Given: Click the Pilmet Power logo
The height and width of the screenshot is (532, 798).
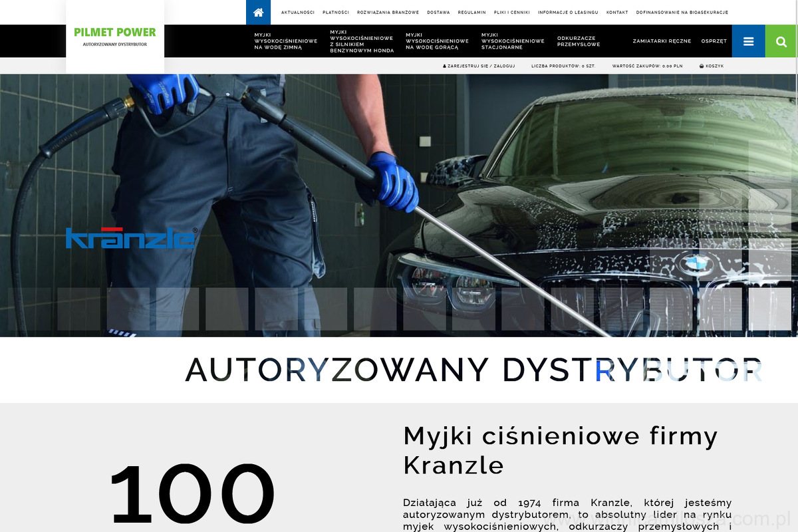Looking at the screenshot, I should (x=115, y=37).
